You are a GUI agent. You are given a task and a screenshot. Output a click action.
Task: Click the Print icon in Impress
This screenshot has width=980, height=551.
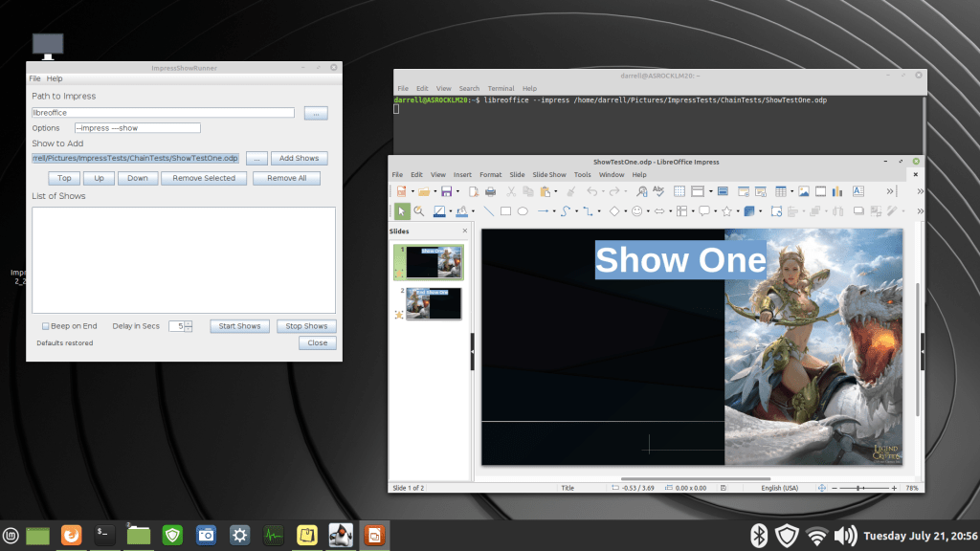490,191
